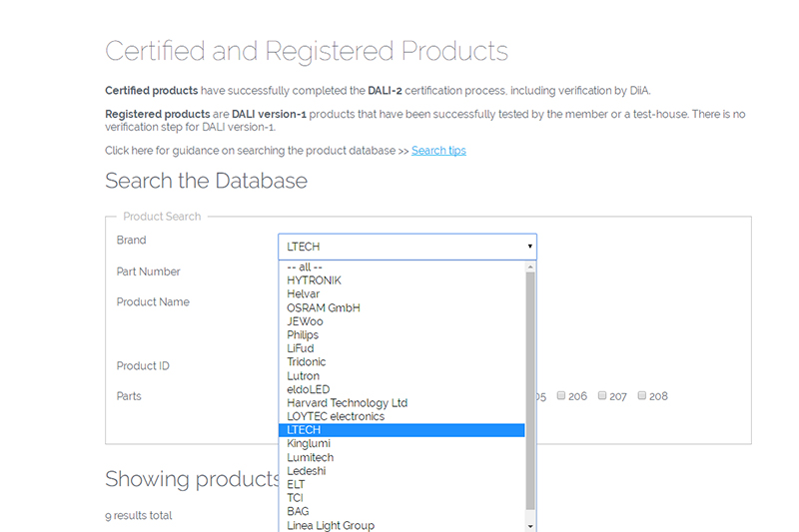This screenshot has height=532, width=799.
Task: Click the Product ID label
Action: 143,366
